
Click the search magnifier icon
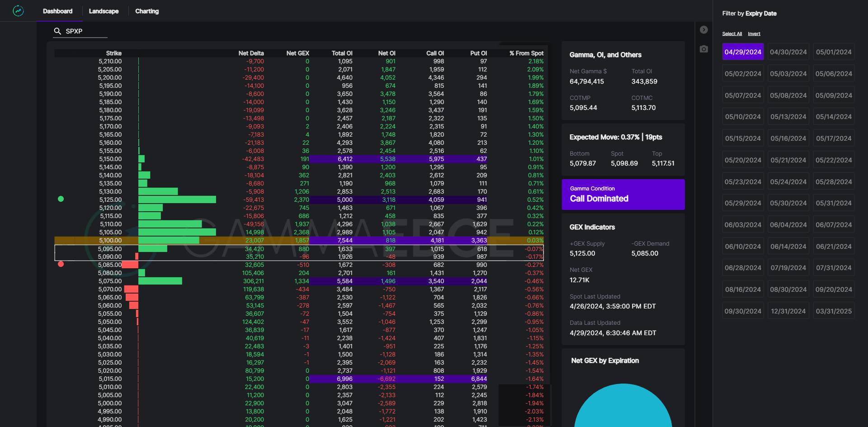pyautogui.click(x=57, y=31)
